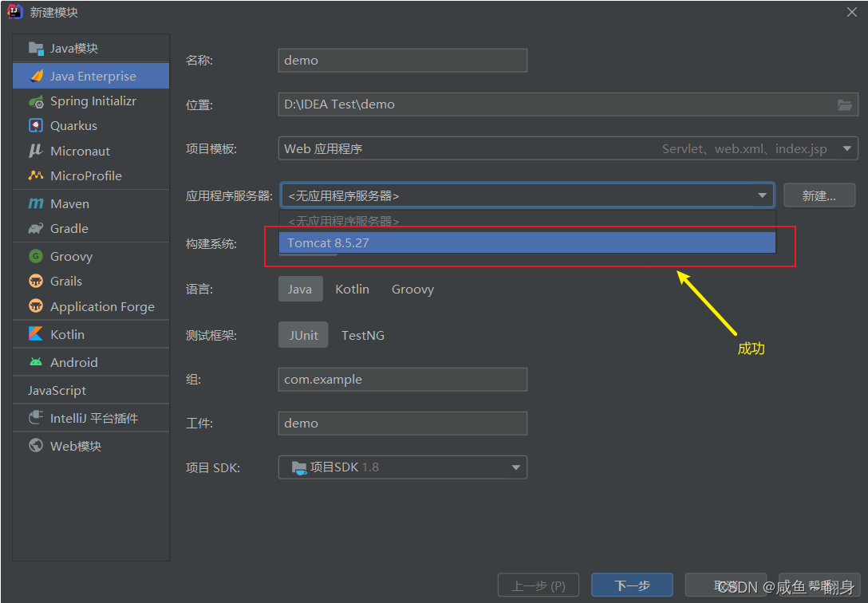
Task: Select Spring Initializr list row text
Action: point(93,101)
